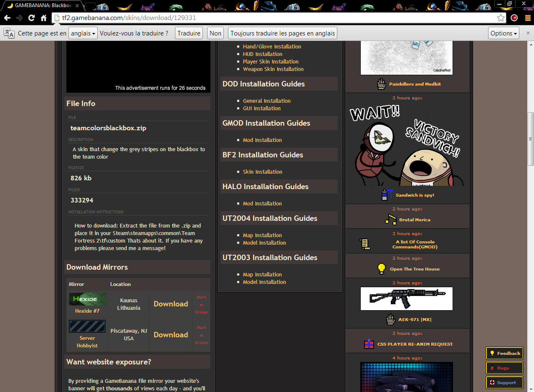Mark the Hexide #7 mirror as broken
Screen dimensions: 534x392
pyautogui.click(x=202, y=304)
